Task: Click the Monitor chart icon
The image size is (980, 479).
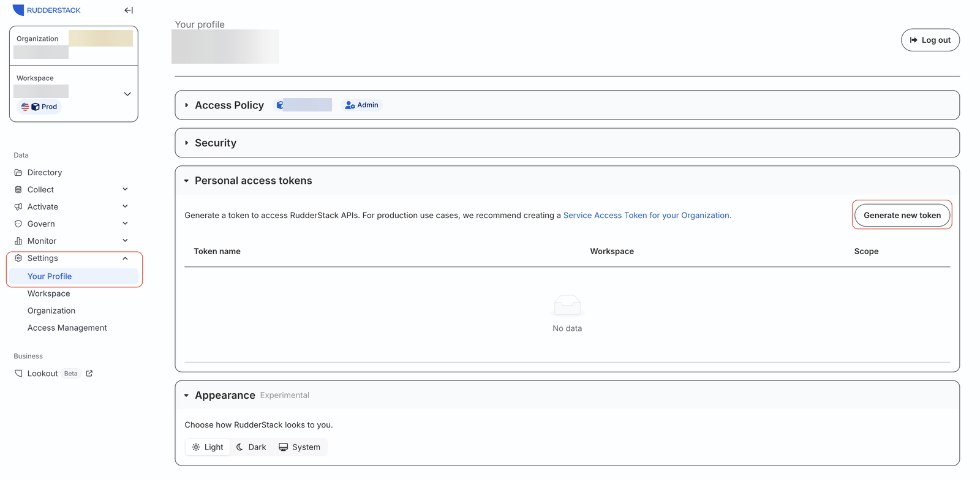Action: pyautogui.click(x=18, y=241)
